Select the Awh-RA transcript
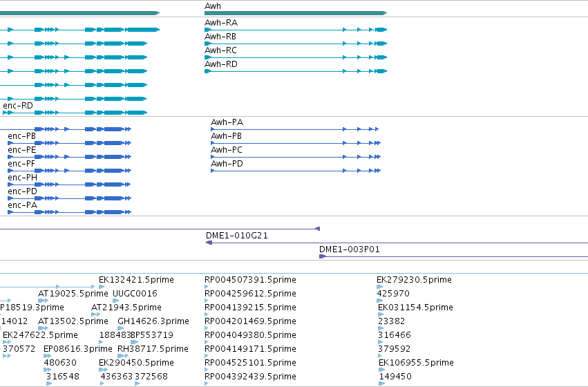The width and height of the screenshot is (588, 387). pos(296,30)
